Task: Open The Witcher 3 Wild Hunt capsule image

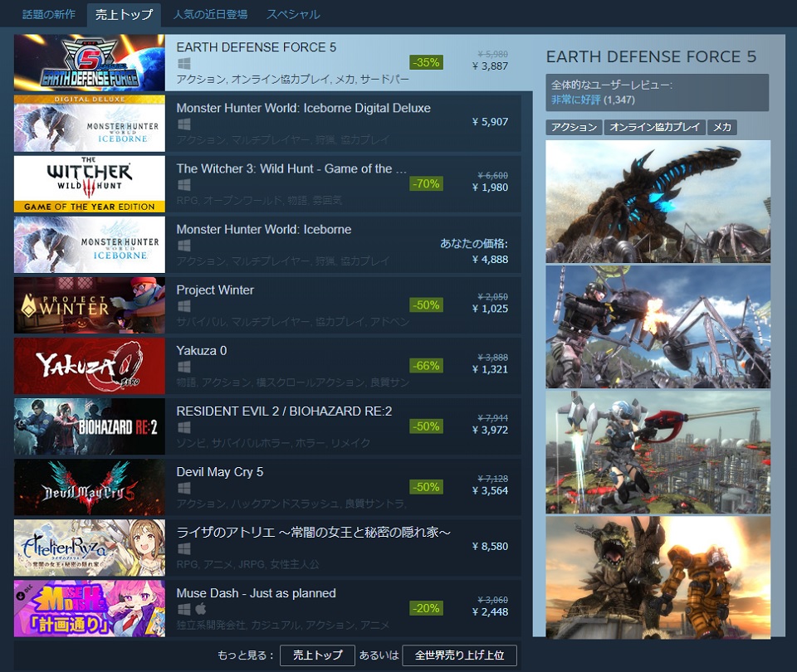Action: 90,184
